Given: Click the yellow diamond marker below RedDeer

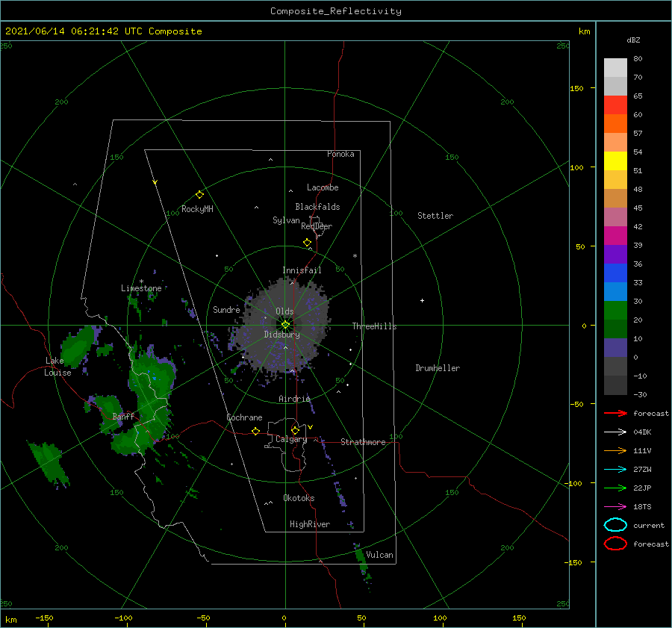Looking at the screenshot, I should coord(307,243).
